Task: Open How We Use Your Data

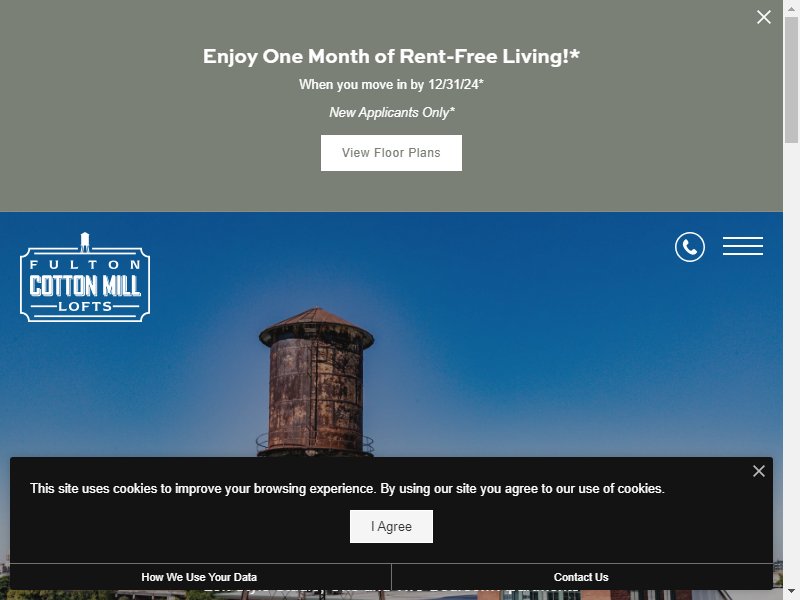Action: (x=199, y=577)
